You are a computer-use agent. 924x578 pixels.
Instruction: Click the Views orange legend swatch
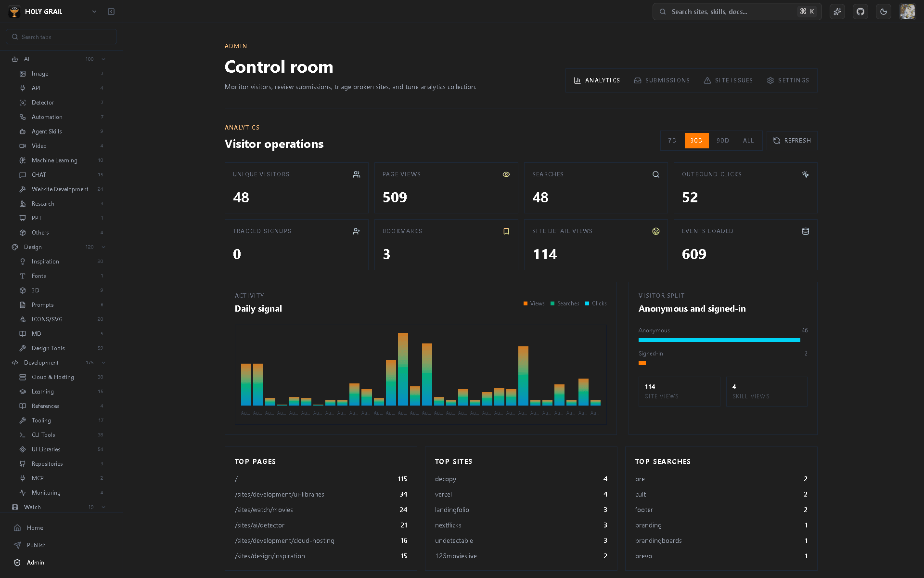[x=526, y=303]
